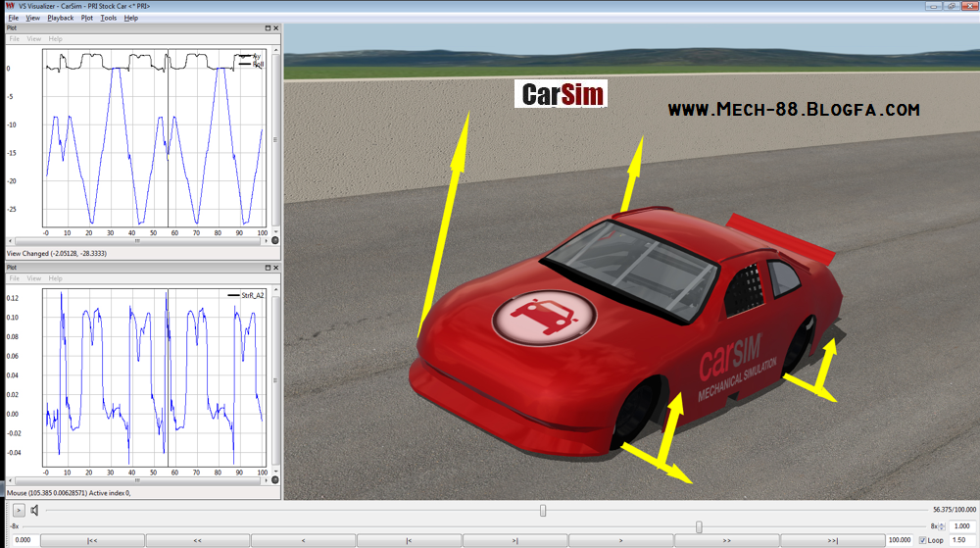Open the Playback menu
The height and width of the screenshot is (548, 980).
tap(61, 18)
